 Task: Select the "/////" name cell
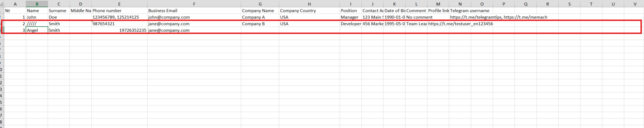click(37, 24)
